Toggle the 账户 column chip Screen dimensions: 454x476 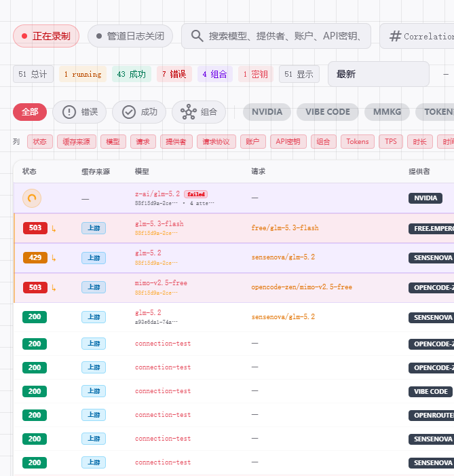[x=253, y=142]
